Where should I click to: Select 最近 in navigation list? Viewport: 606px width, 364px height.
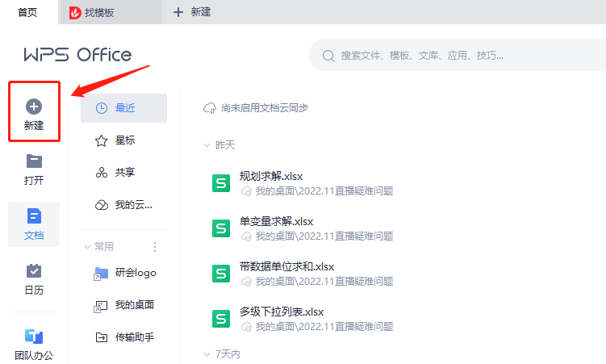(123, 108)
